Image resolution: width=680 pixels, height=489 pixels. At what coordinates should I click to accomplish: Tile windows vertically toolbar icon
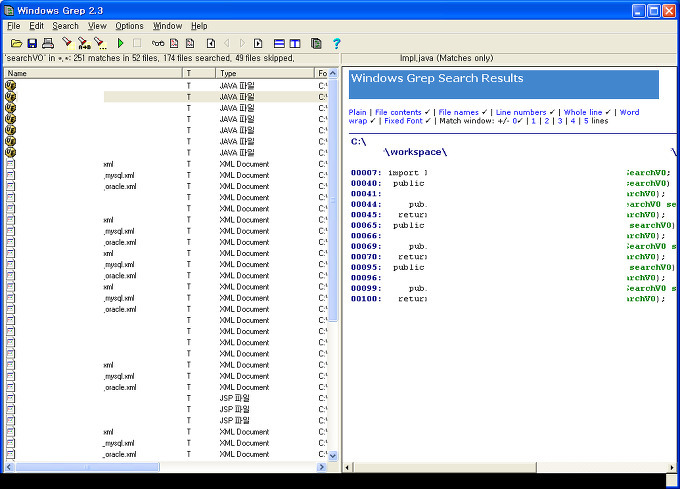pyautogui.click(x=295, y=43)
